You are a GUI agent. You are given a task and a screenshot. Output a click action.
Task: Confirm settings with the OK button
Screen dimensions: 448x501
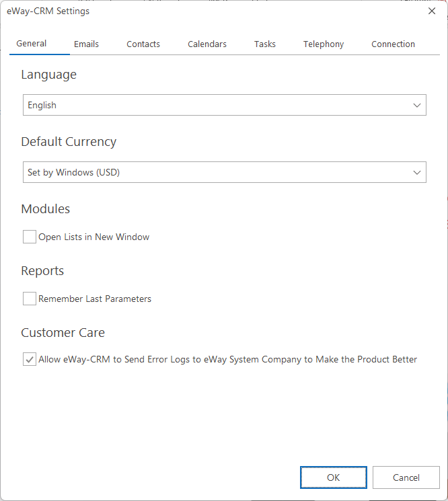[333, 477]
